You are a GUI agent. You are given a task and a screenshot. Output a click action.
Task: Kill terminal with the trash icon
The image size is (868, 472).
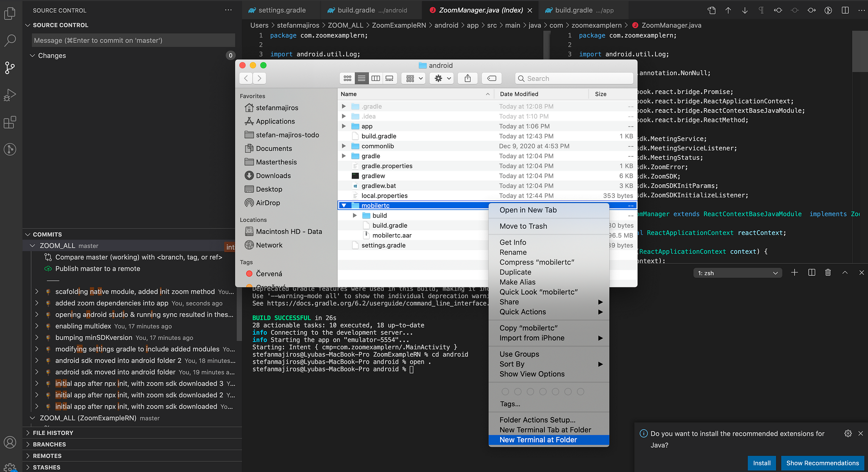click(828, 273)
